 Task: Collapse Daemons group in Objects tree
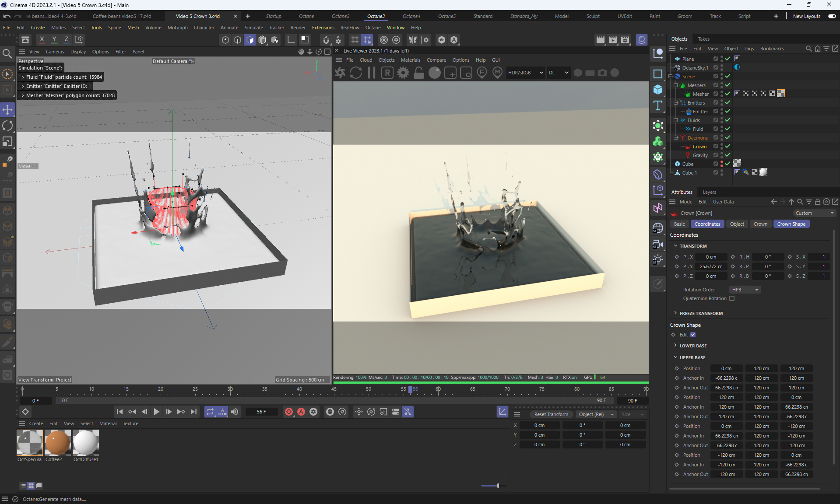pos(675,138)
